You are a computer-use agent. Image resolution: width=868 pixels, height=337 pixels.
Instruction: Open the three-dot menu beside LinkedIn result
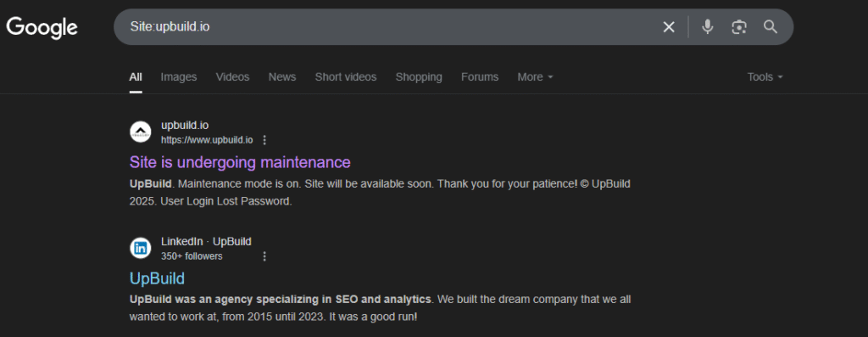point(264,256)
